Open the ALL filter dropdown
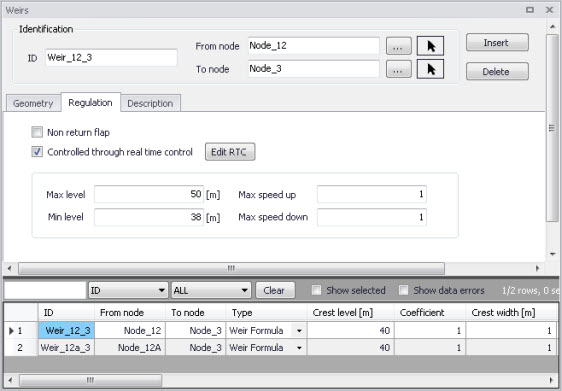This screenshot has height=391, width=562. (x=211, y=290)
